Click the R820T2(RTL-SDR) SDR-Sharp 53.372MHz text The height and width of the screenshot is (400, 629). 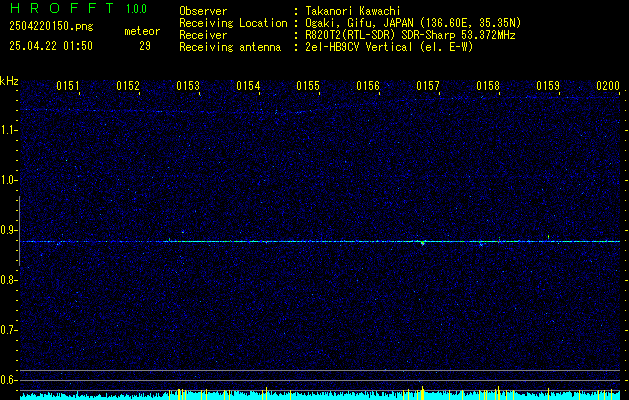(x=410, y=35)
